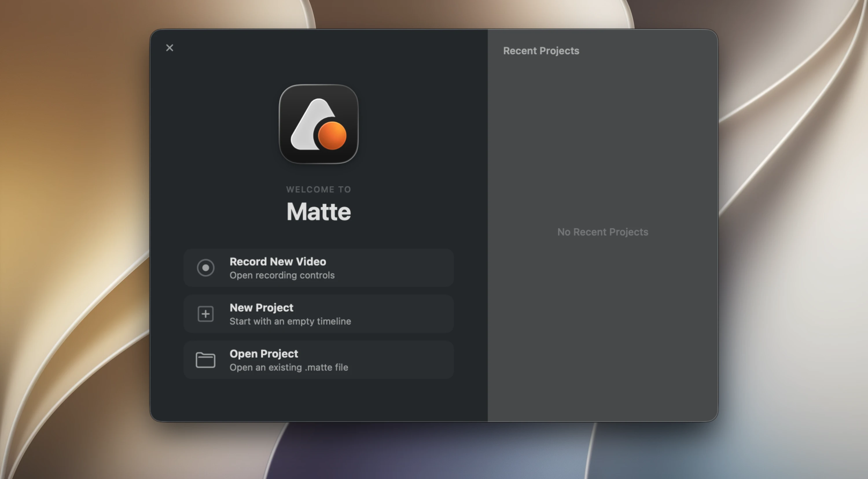This screenshot has height=479, width=868.
Task: Click the Record New Video circle icon
Action: click(x=205, y=268)
